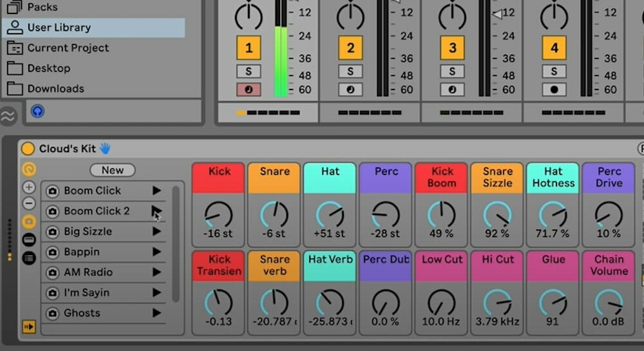The width and height of the screenshot is (644, 351).
Task: Click the yellow arrow button at rack bottom-left
Action: [x=29, y=327]
